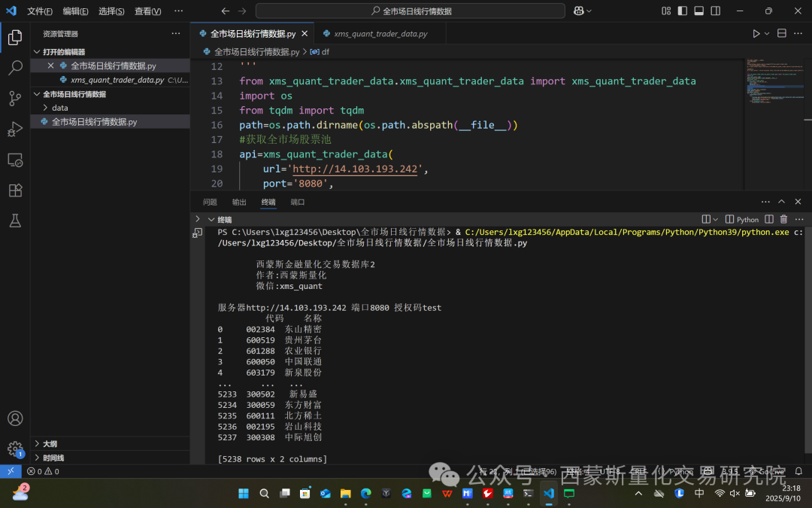The height and width of the screenshot is (508, 812).
Task: Switch to the 问题 panel tab
Action: point(210,202)
